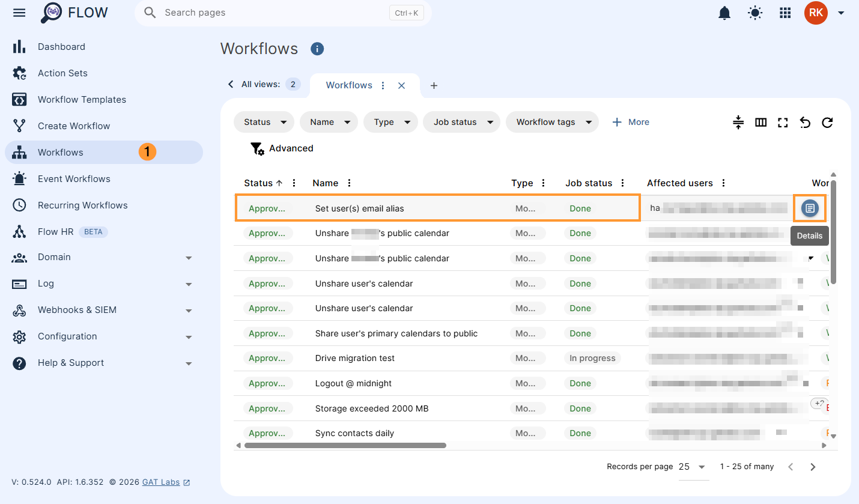Expand the Domain sidebar section

(103, 257)
